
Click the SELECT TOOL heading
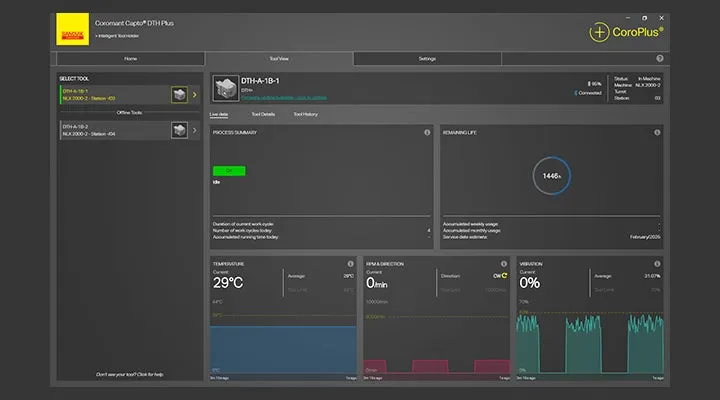(x=74, y=79)
